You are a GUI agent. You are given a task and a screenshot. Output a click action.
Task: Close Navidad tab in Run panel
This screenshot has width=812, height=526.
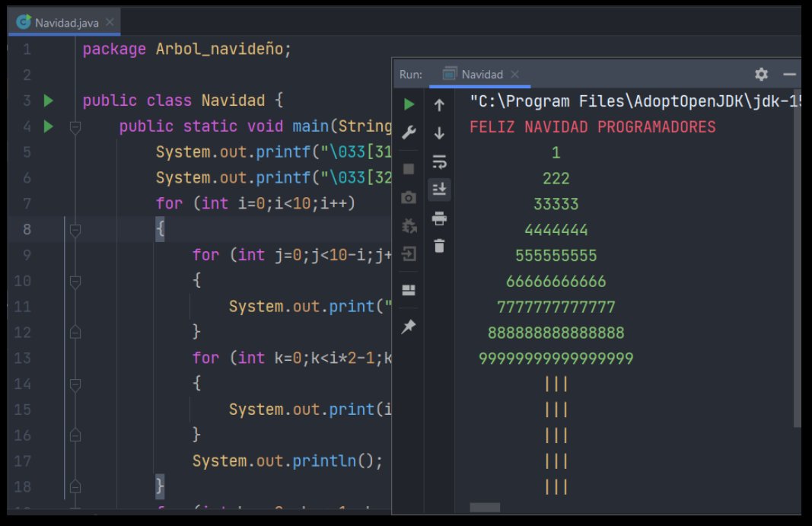514,74
